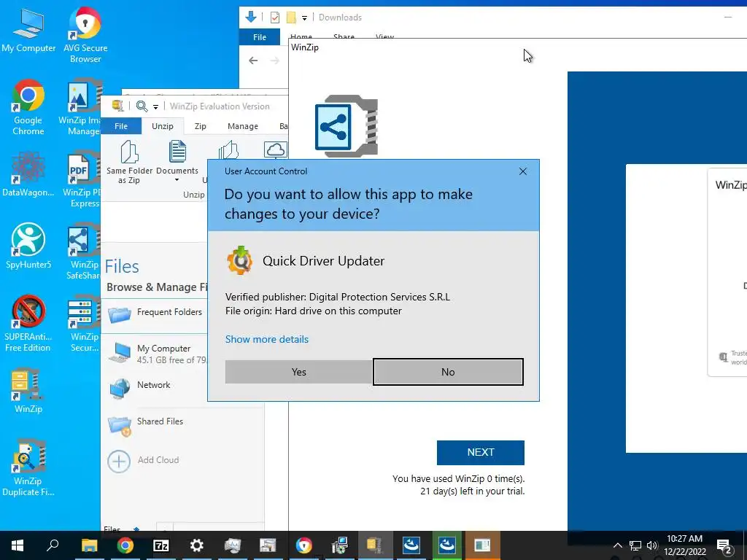Open the notification center icon
The width and height of the screenshot is (747, 560).
tap(724, 545)
